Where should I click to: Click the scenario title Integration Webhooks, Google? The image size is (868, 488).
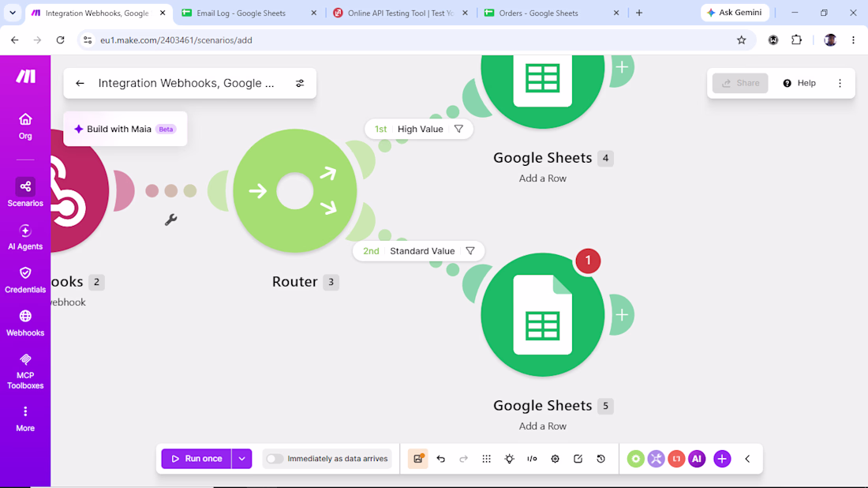coord(186,83)
